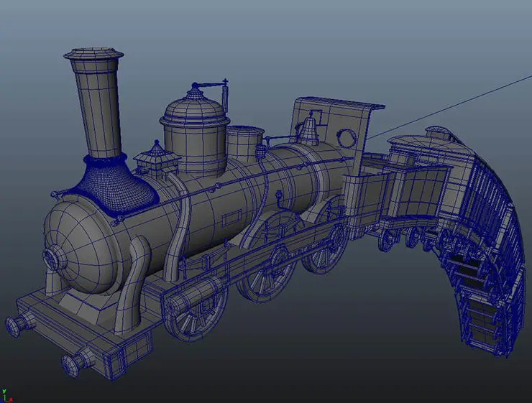Select the bell in front of the cab
Viewport: 532px width, 403px height.
coord(308,131)
